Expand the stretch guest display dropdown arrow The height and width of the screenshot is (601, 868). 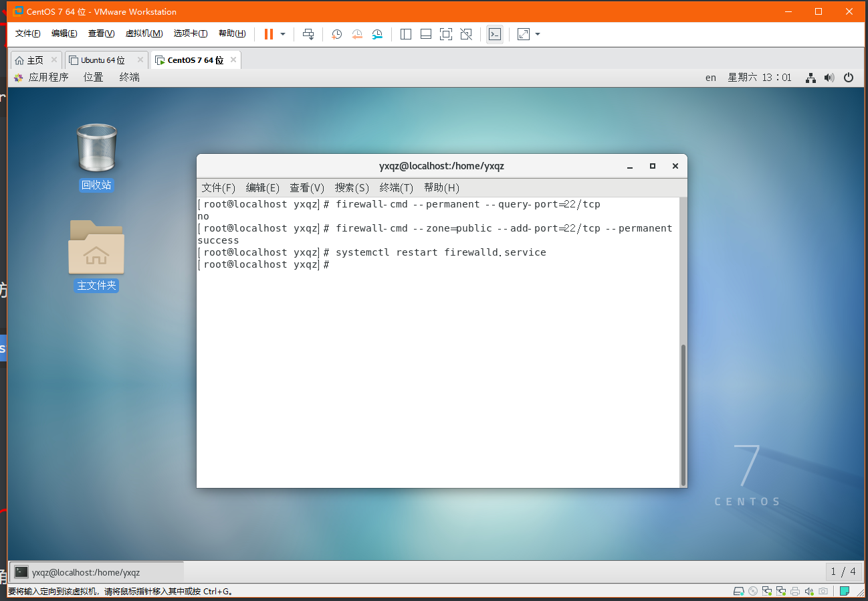538,34
